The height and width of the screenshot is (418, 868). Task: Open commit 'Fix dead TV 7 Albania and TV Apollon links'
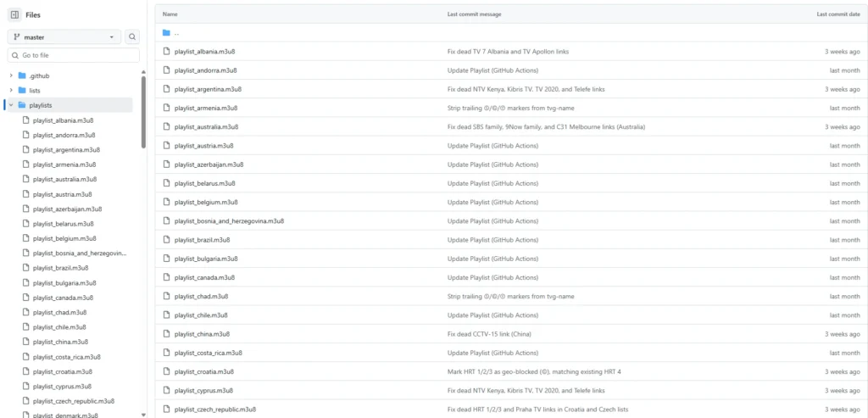(x=508, y=52)
